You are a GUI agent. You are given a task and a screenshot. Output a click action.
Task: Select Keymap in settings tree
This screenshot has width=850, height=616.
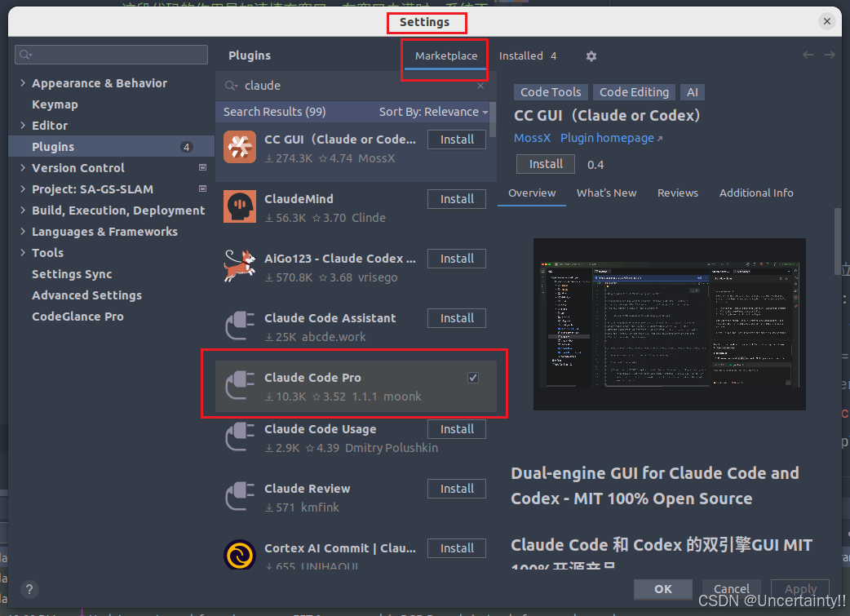tap(55, 104)
